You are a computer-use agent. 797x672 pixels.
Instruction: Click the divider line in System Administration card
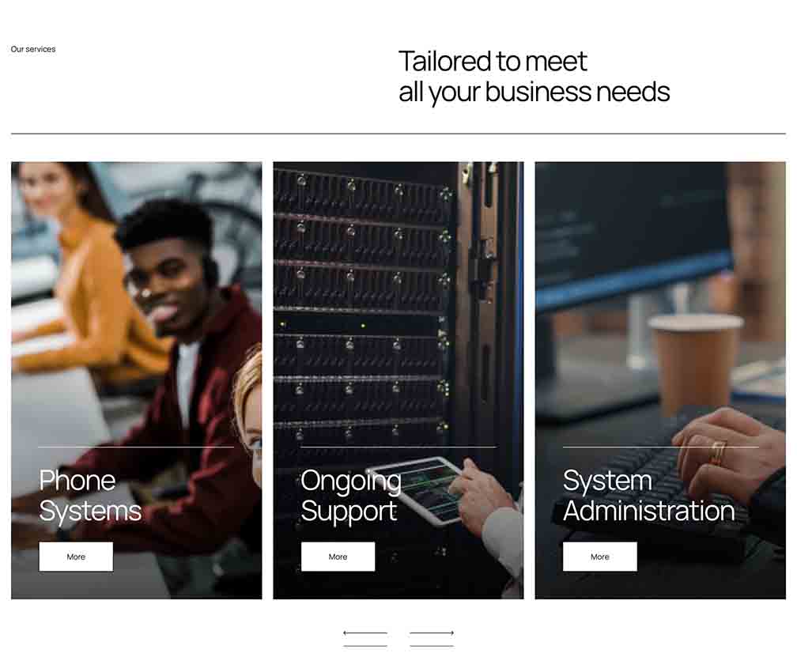pos(661,447)
